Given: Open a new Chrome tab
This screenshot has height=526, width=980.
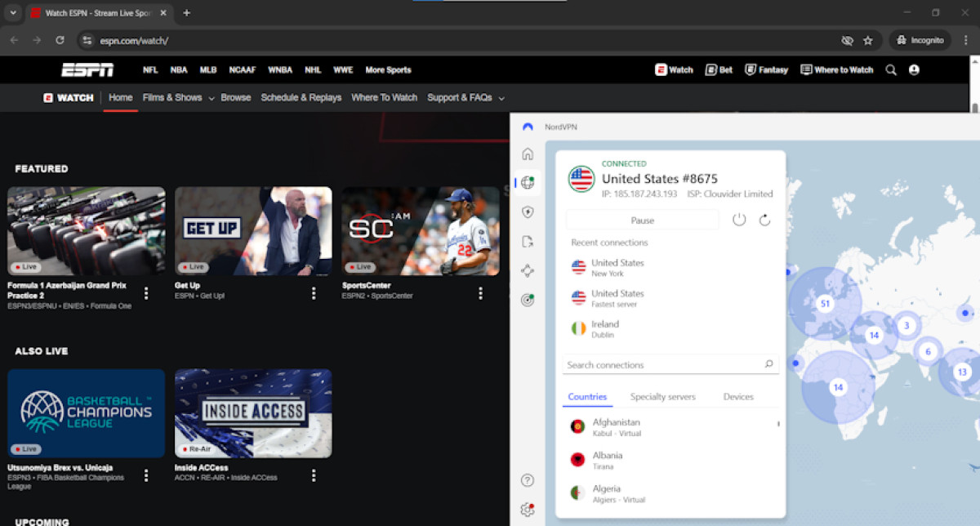Looking at the screenshot, I should 186,13.
